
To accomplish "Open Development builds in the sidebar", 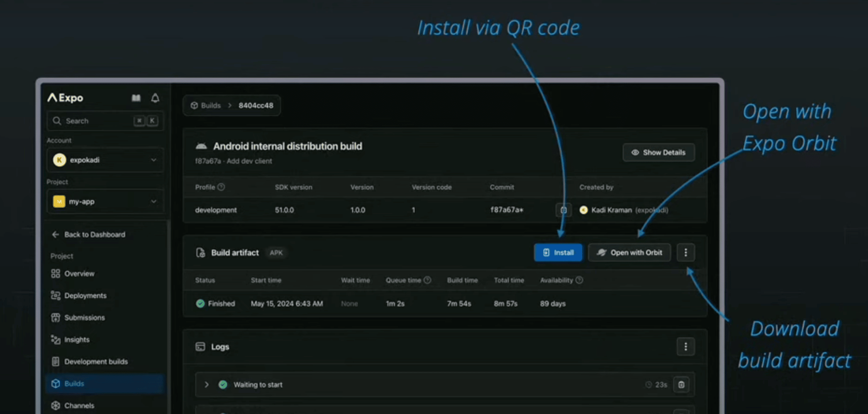I will (x=90, y=361).
